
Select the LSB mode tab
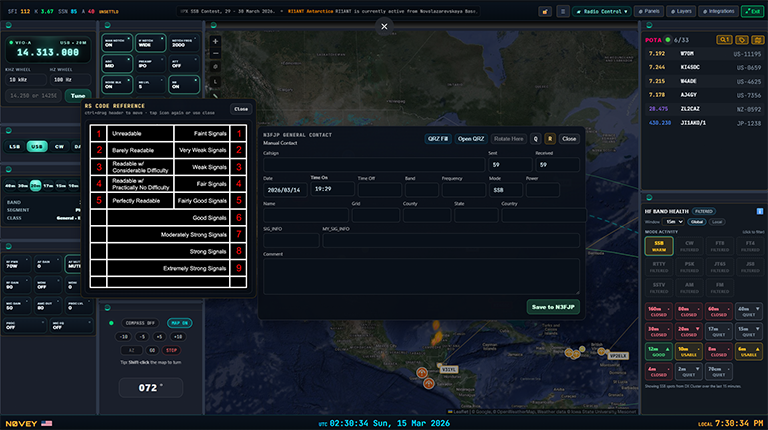[14, 146]
